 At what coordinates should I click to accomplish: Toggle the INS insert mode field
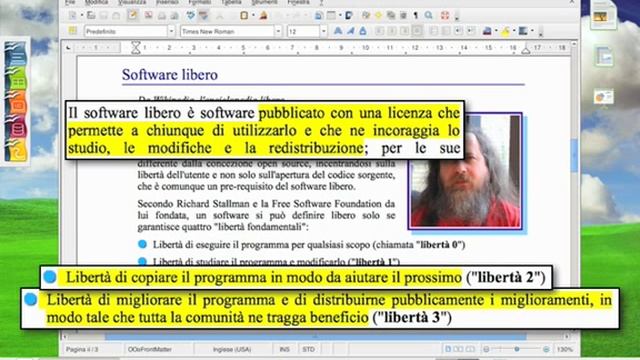click(x=284, y=349)
